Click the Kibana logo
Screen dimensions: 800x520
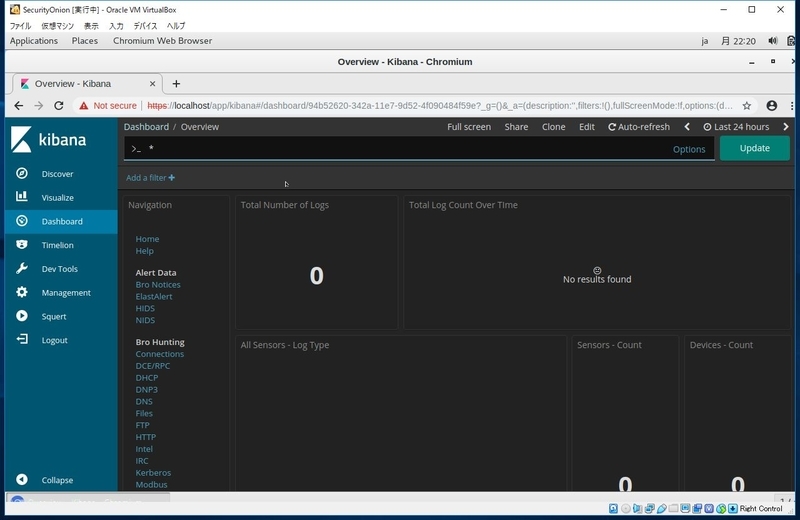[x=48, y=139]
